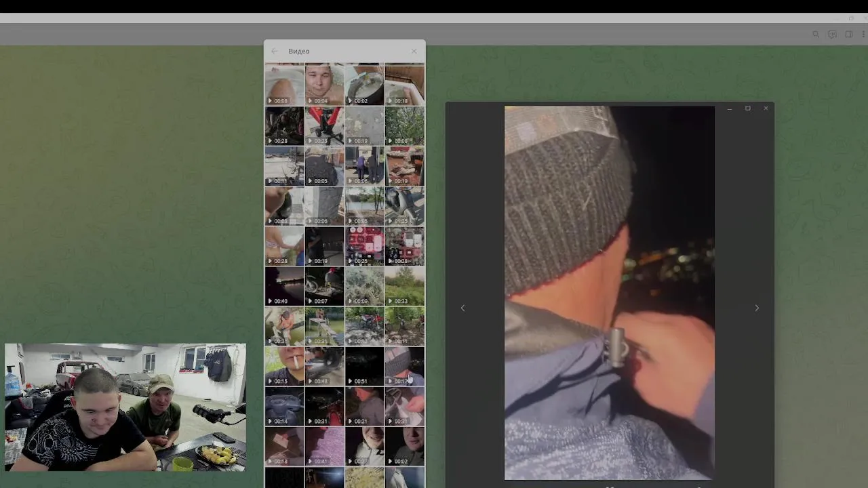Close the Видео media panel
The image size is (868, 488).
click(414, 52)
